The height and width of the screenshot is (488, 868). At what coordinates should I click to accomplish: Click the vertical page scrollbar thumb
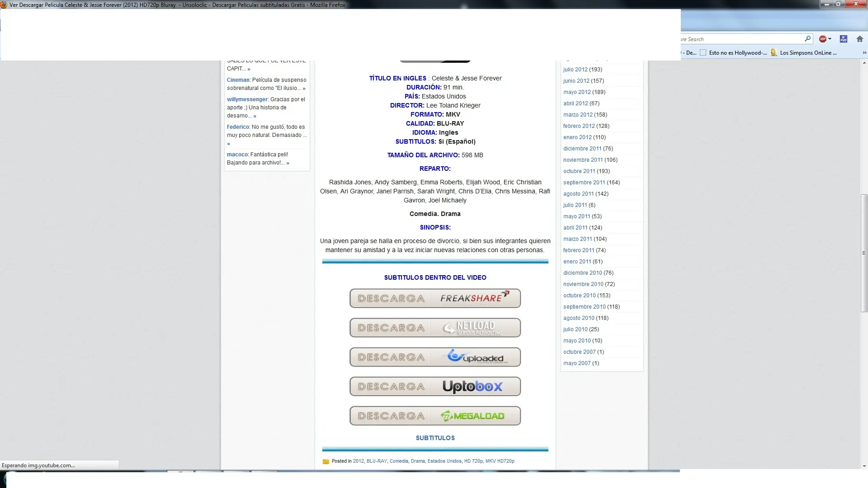[864, 253]
